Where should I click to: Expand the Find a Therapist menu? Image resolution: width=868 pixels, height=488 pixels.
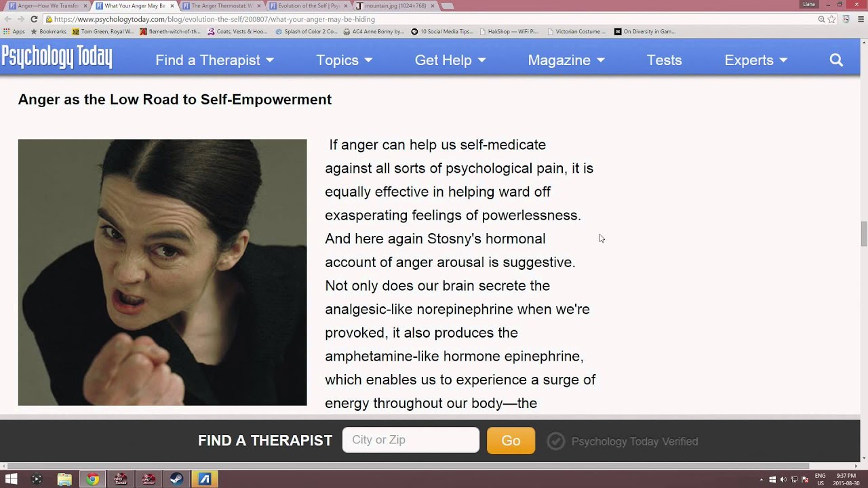215,60
